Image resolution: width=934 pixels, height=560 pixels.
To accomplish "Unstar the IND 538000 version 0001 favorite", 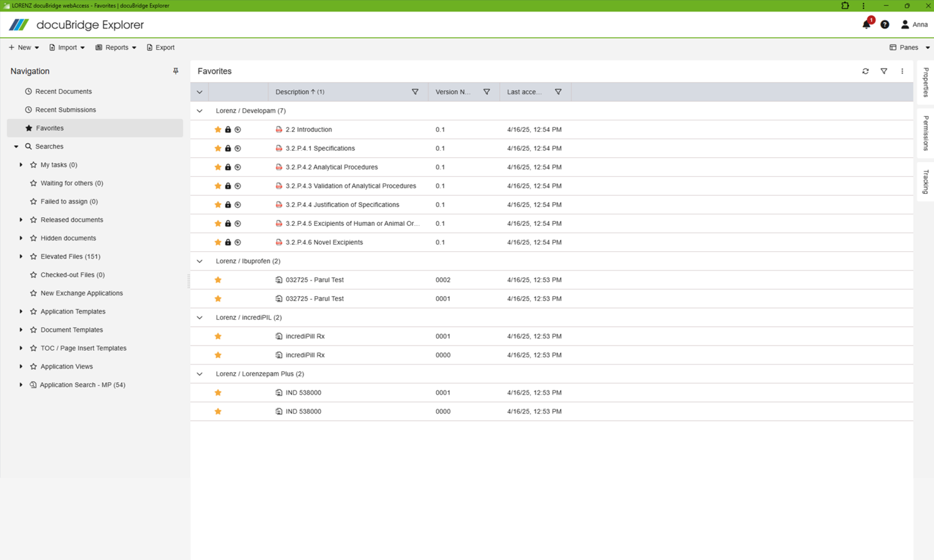I will 218,392.
